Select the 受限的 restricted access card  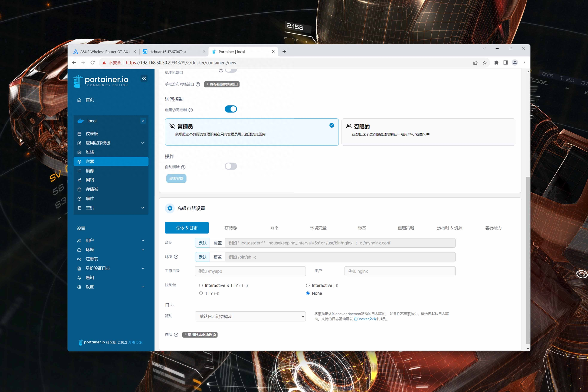pyautogui.click(x=428, y=132)
